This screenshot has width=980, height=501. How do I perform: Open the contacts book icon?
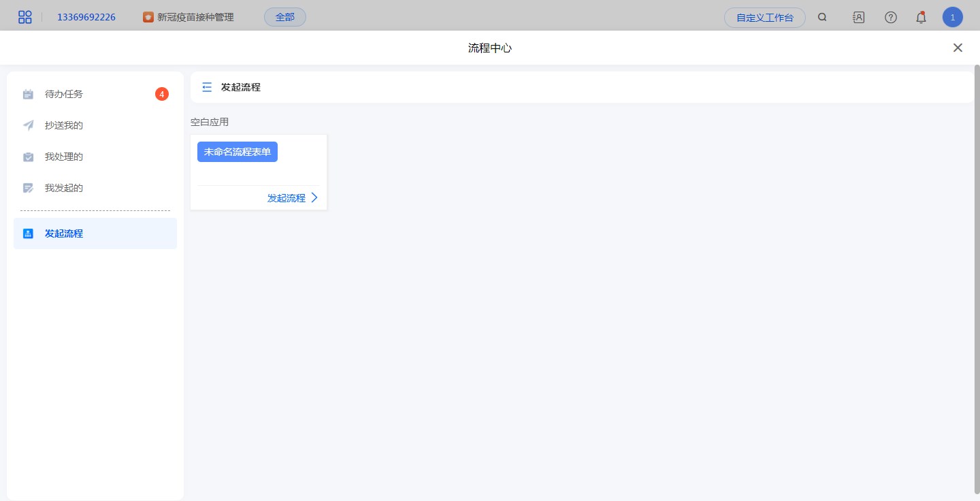858,18
